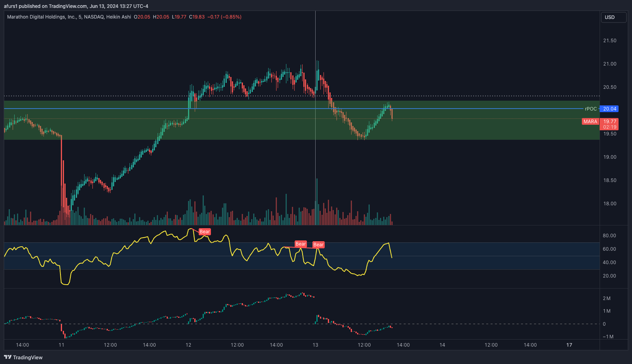The height and width of the screenshot is (364, 632).
Task: Click the 02:19 bar countdown
Action: 609,127
